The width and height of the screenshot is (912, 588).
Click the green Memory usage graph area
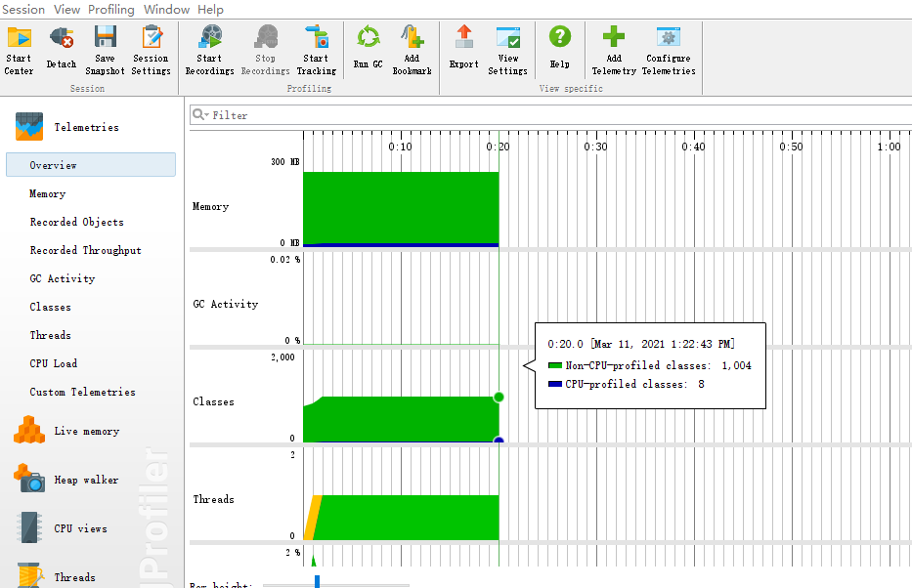(401, 207)
